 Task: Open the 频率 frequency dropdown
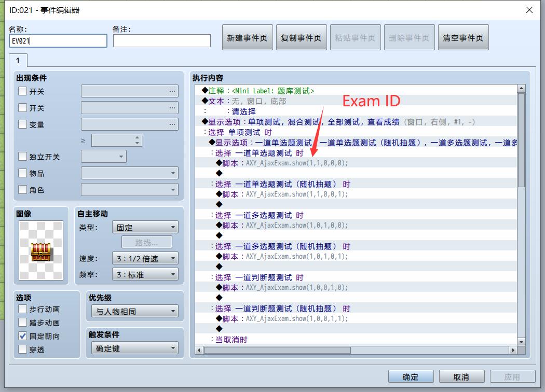[x=145, y=274]
